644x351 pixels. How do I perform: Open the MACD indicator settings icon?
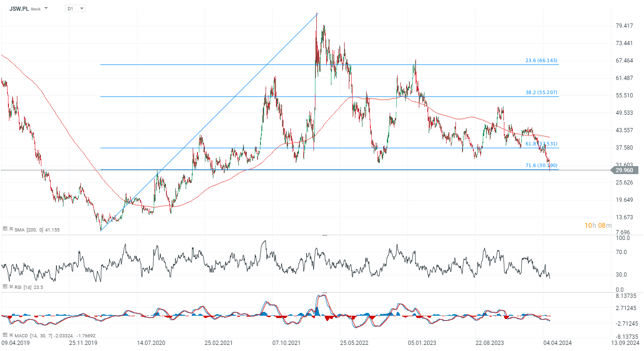(5, 334)
